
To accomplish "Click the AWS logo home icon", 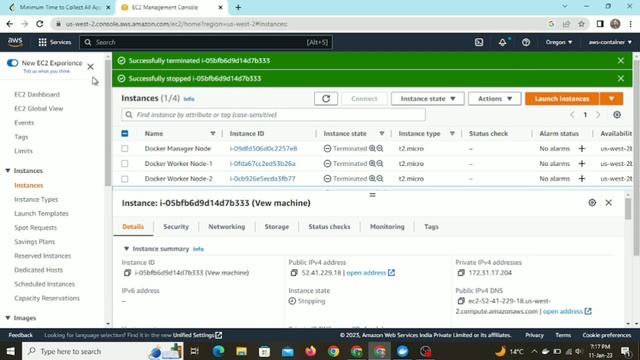I will click(x=16, y=42).
